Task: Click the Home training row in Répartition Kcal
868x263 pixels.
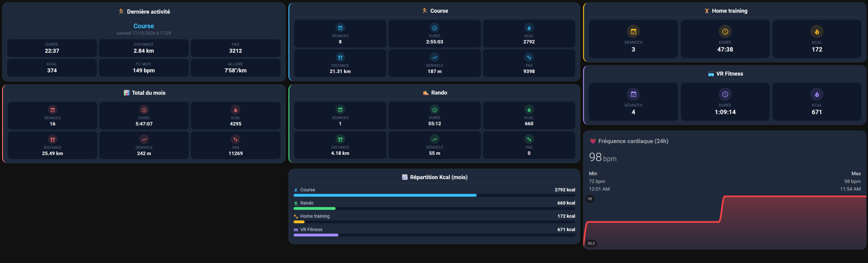Action: 434,218
